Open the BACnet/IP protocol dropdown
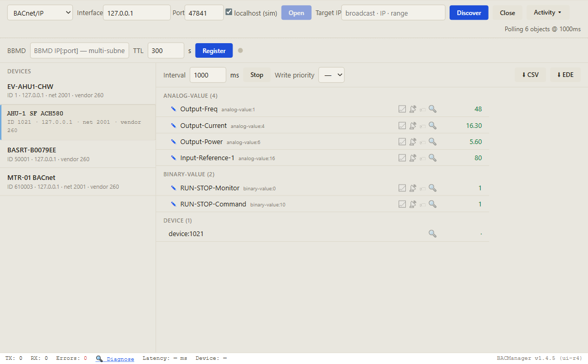 pyautogui.click(x=40, y=13)
